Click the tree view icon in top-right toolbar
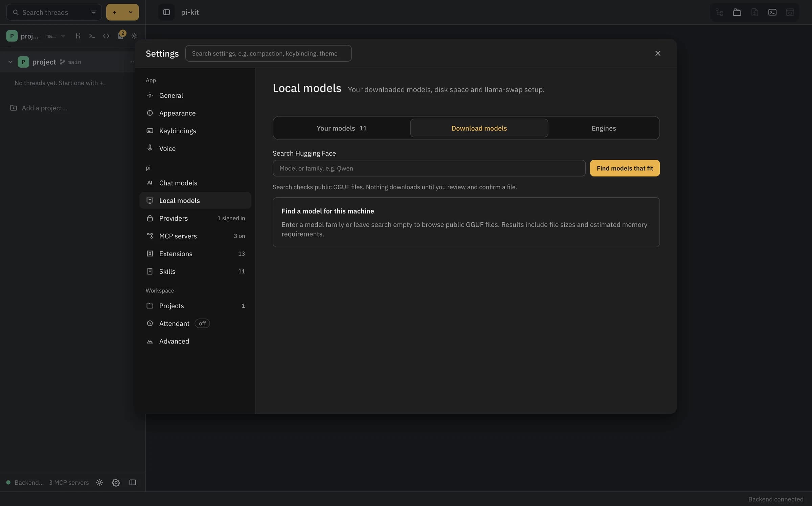Screen dimensions: 812x506 click(719, 13)
